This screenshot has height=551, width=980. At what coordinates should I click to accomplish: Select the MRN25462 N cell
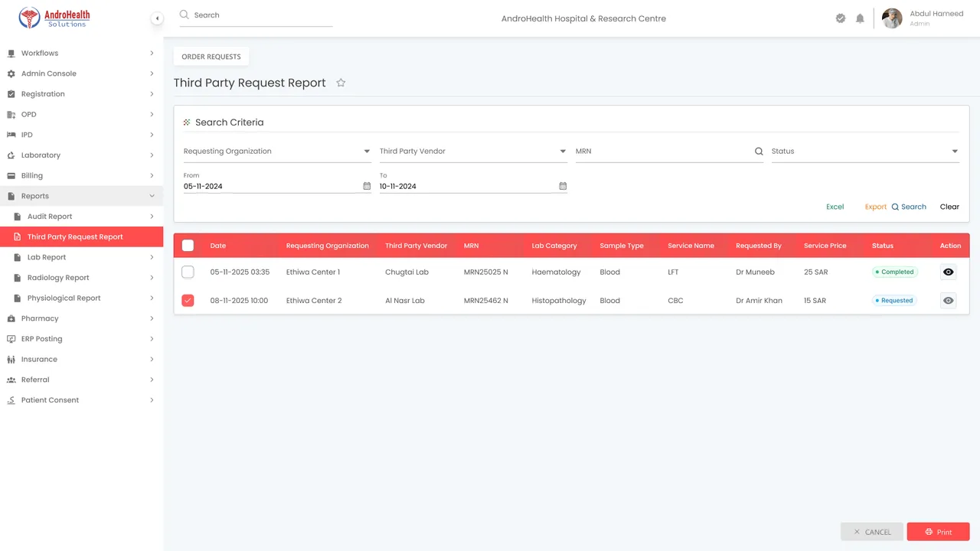pos(485,301)
